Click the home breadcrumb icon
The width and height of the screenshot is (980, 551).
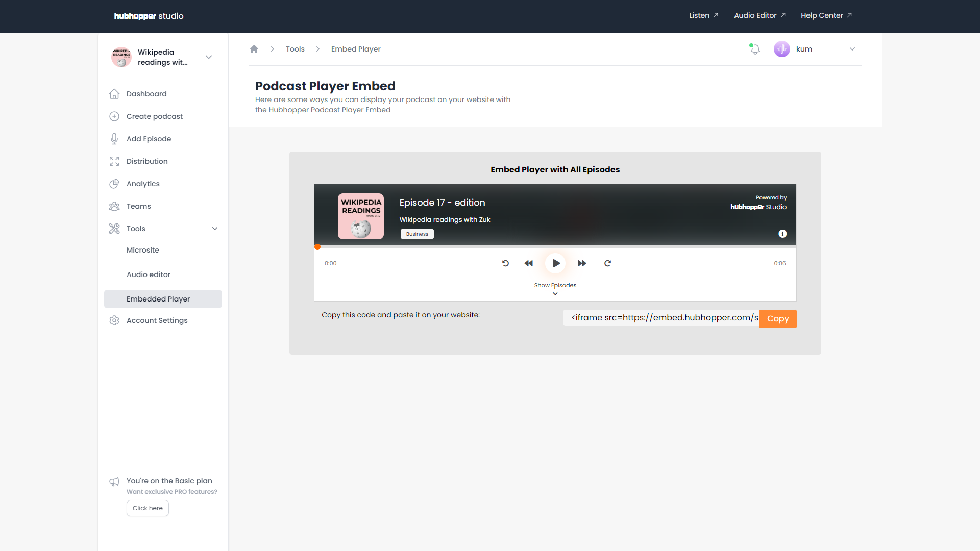point(254,49)
